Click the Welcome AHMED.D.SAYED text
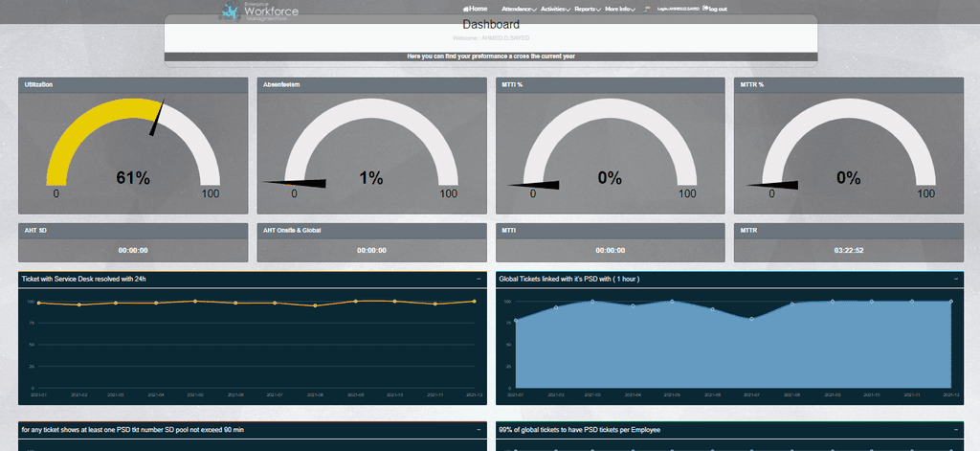Image resolution: width=980 pixels, height=451 pixels. coord(491,38)
